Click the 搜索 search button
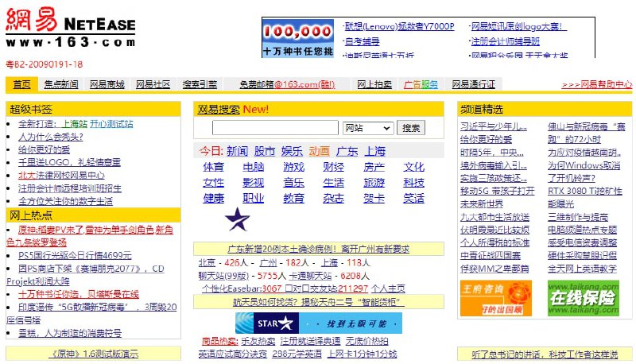 tap(411, 128)
